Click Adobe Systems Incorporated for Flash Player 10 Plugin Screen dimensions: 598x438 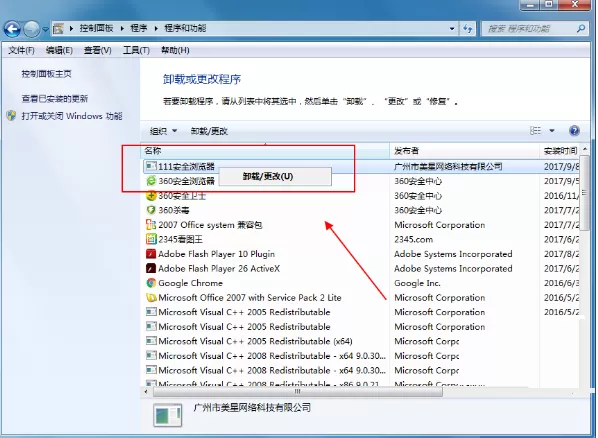point(453,254)
